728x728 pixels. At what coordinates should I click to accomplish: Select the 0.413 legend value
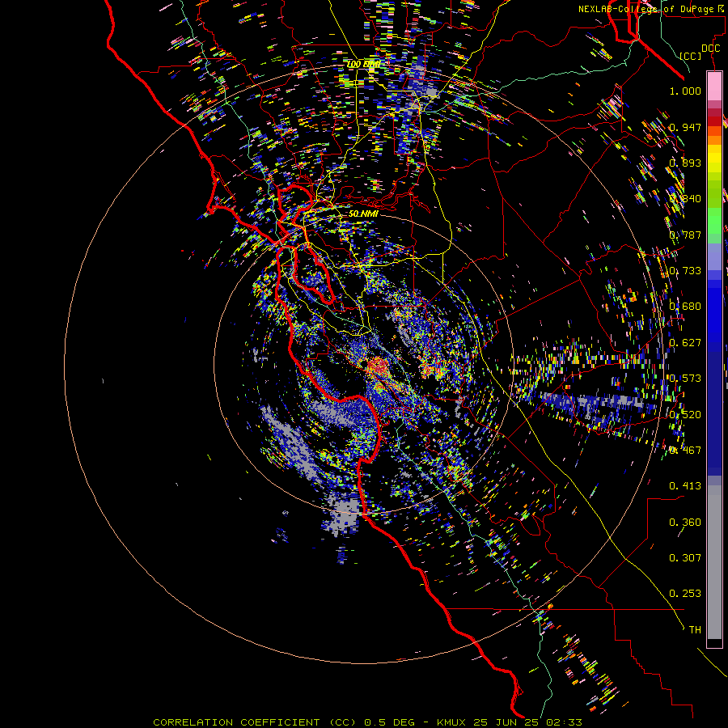click(685, 486)
